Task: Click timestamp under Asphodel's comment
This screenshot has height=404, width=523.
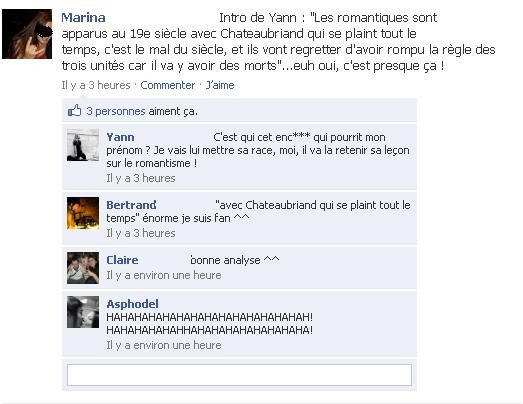Action: (x=164, y=345)
